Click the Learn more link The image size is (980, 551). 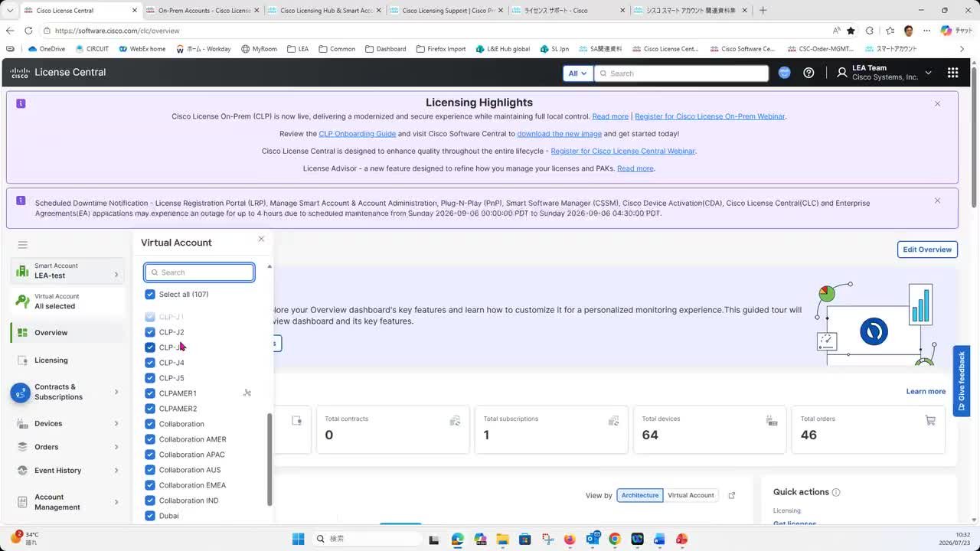tap(926, 391)
